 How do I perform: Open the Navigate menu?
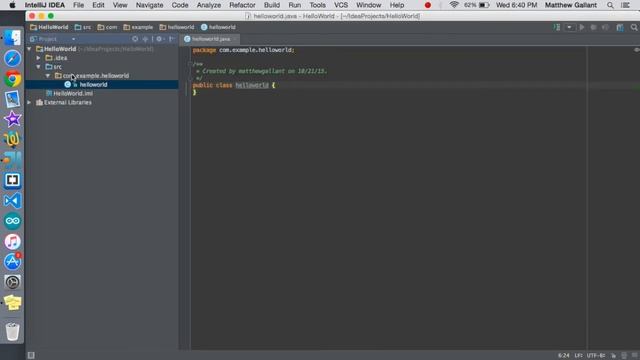tap(149, 5)
